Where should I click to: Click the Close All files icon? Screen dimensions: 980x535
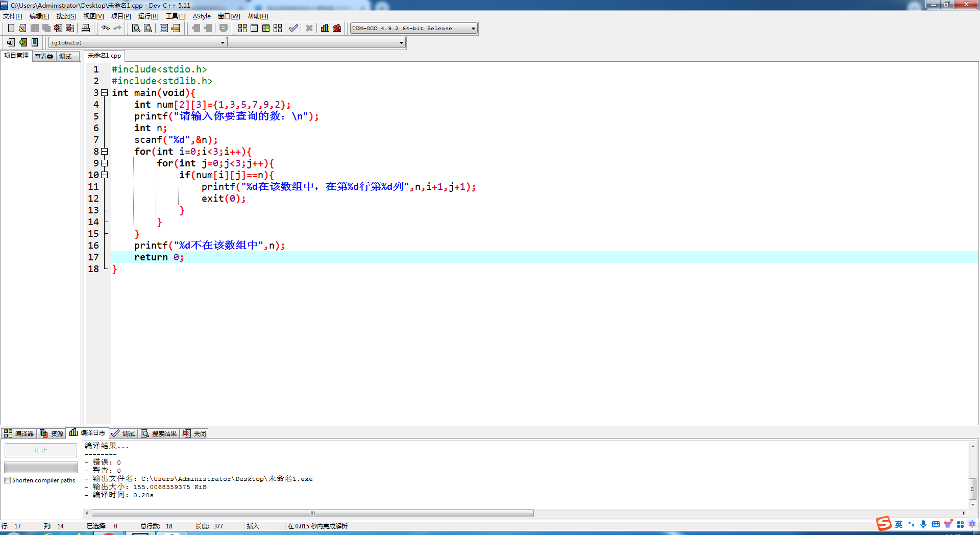click(x=70, y=28)
